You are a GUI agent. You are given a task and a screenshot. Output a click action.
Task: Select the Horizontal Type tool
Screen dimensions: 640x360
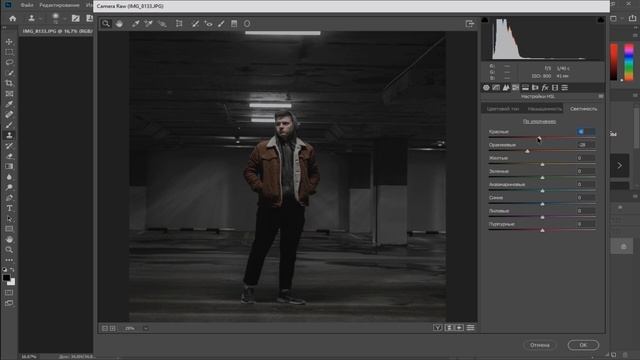tap(9, 208)
